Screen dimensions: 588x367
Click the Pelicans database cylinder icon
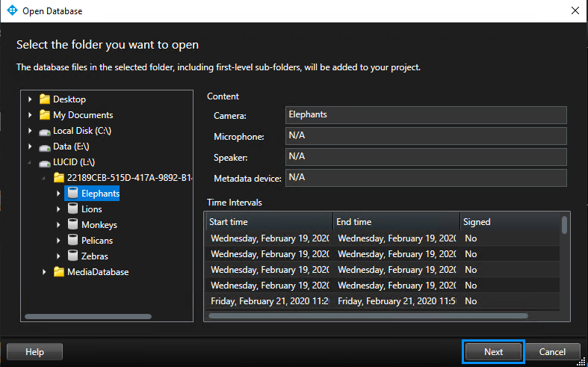pos(72,241)
